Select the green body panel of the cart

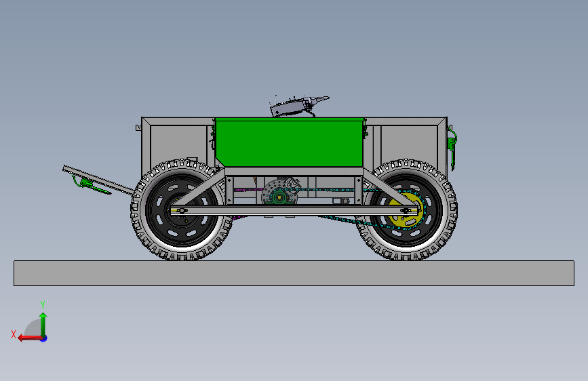tap(290, 142)
